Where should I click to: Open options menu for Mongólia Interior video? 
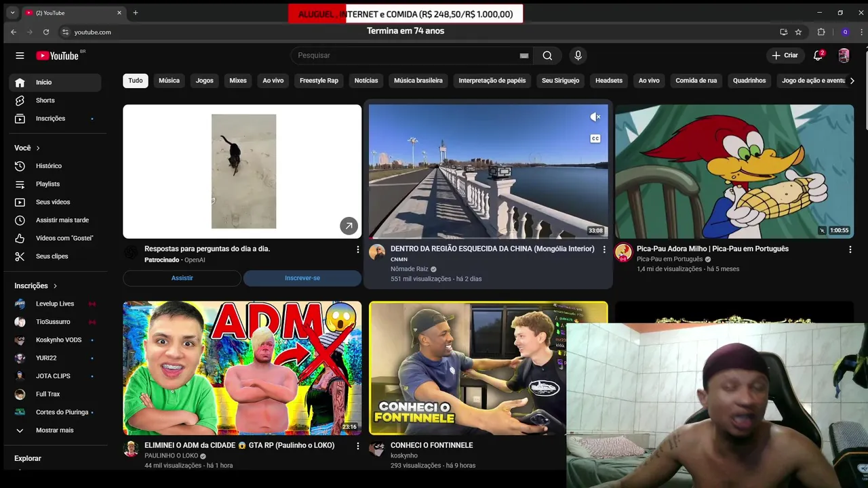[x=604, y=249]
